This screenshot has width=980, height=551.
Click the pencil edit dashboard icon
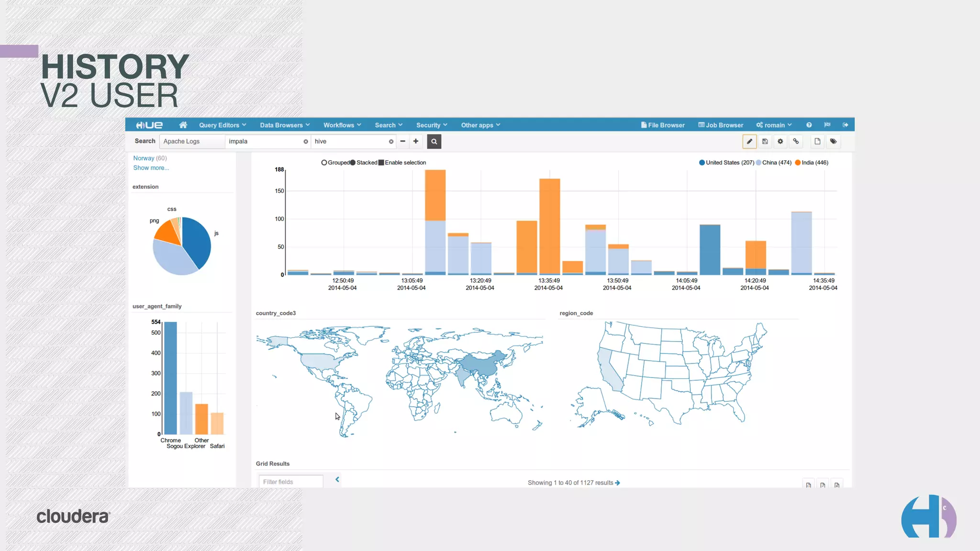coord(749,141)
